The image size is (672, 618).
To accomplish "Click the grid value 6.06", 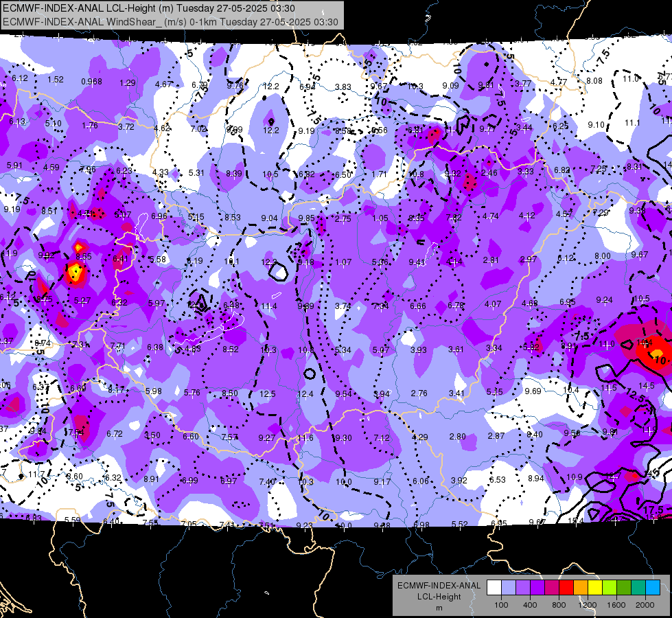I will coord(420,481).
